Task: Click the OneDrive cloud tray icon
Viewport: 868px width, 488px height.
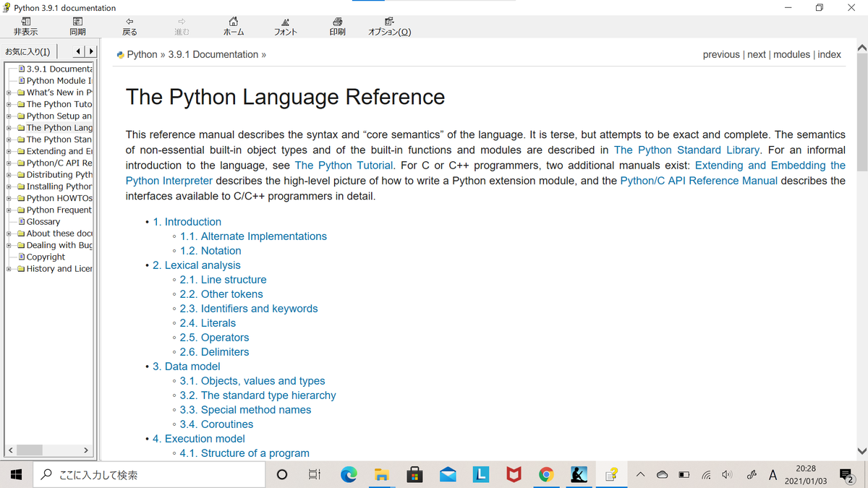Action: (662, 475)
